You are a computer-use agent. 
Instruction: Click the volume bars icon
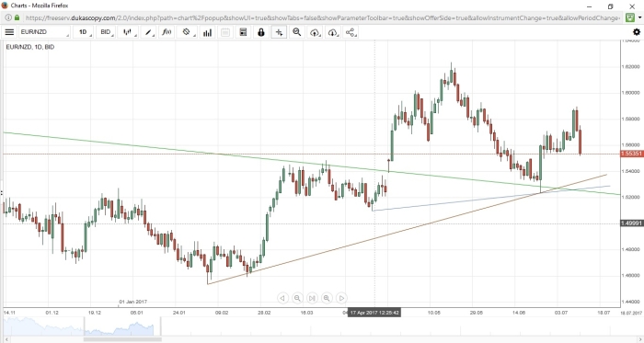(207, 32)
